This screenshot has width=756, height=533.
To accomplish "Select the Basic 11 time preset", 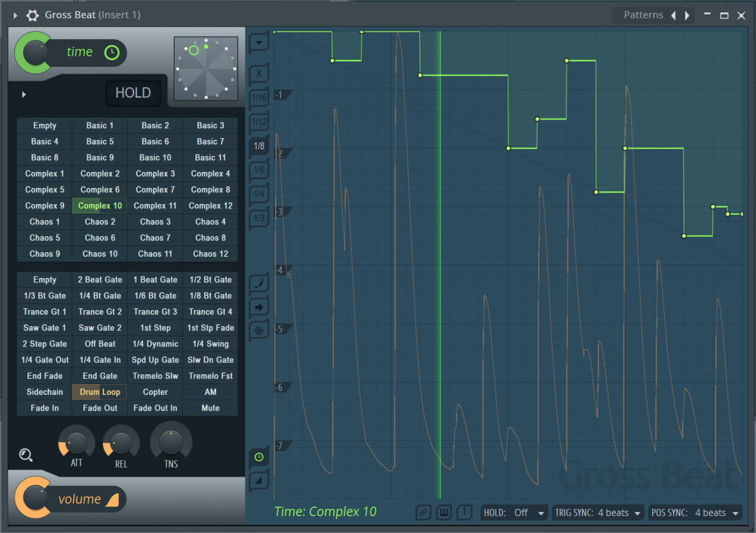I will [210, 158].
